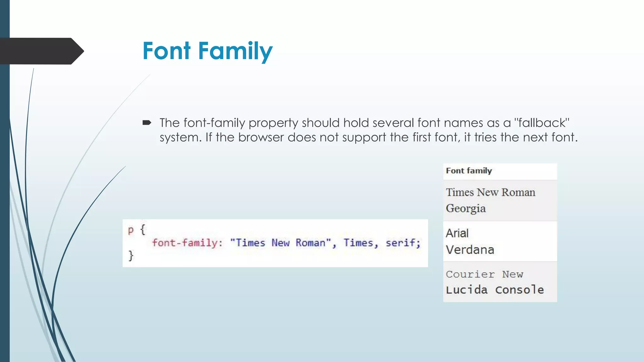Click the 'Font family' table header

point(469,171)
